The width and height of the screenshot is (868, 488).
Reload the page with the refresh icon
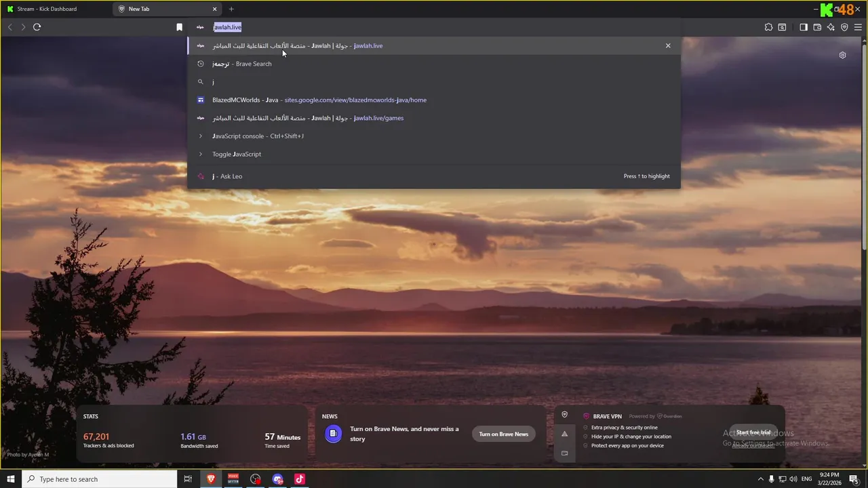pyautogui.click(x=37, y=27)
